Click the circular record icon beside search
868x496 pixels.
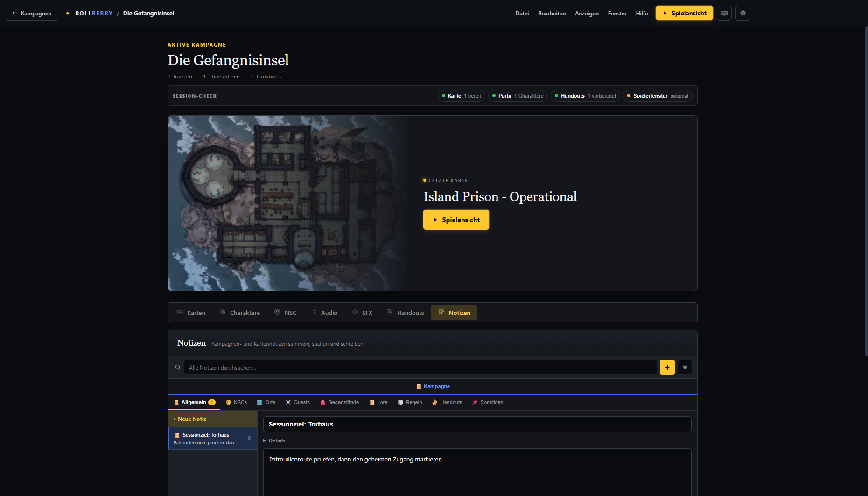point(685,367)
